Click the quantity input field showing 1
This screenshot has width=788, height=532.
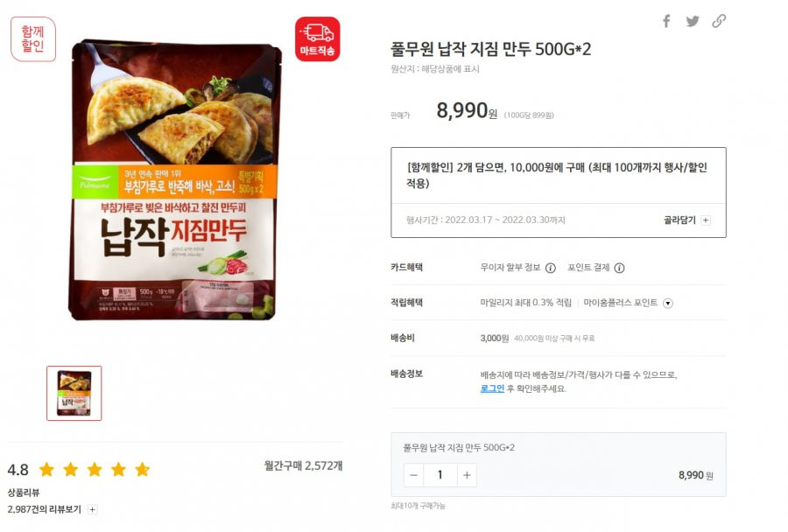tap(440, 475)
